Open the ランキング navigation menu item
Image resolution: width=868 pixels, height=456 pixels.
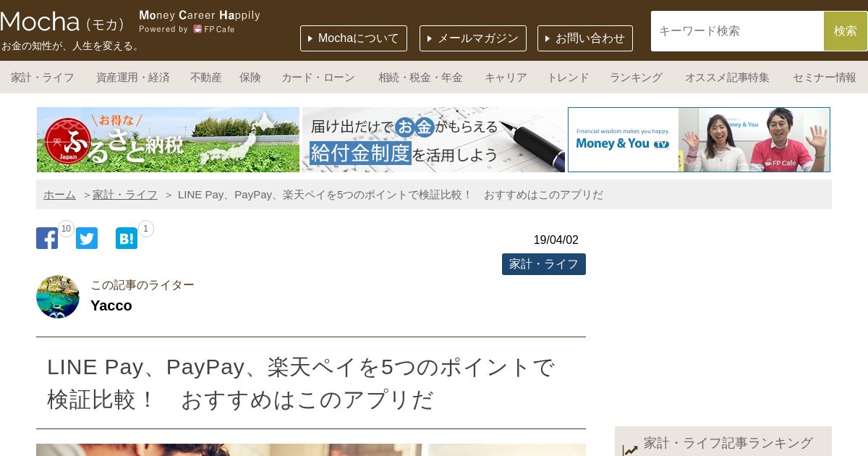pos(636,77)
